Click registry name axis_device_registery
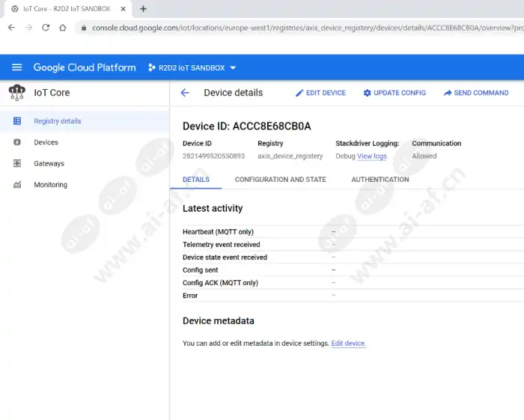Image resolution: width=524 pixels, height=420 pixels. (x=290, y=156)
